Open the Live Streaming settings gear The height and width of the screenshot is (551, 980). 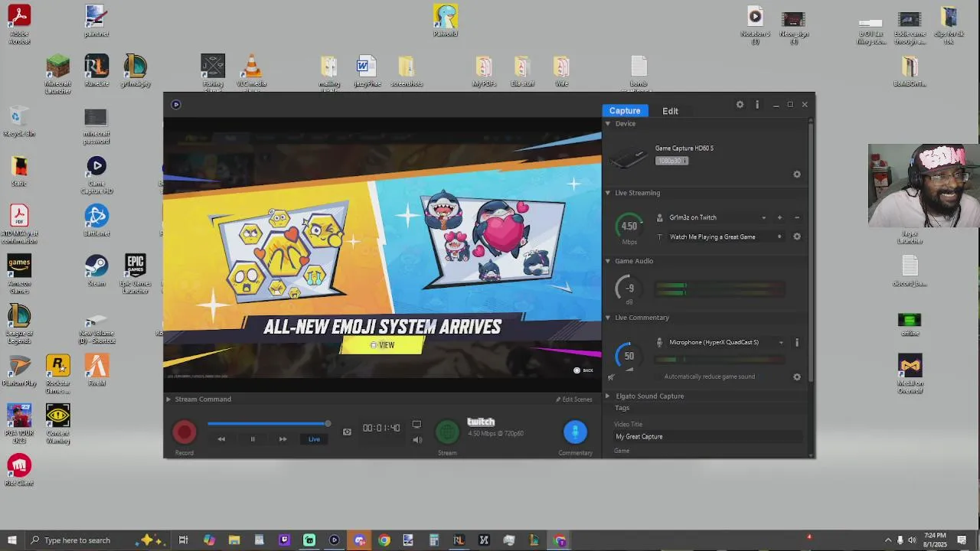(797, 237)
